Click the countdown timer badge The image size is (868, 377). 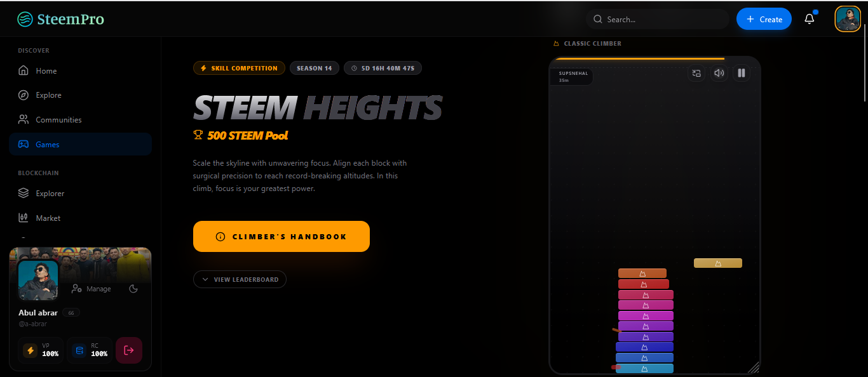click(x=383, y=68)
